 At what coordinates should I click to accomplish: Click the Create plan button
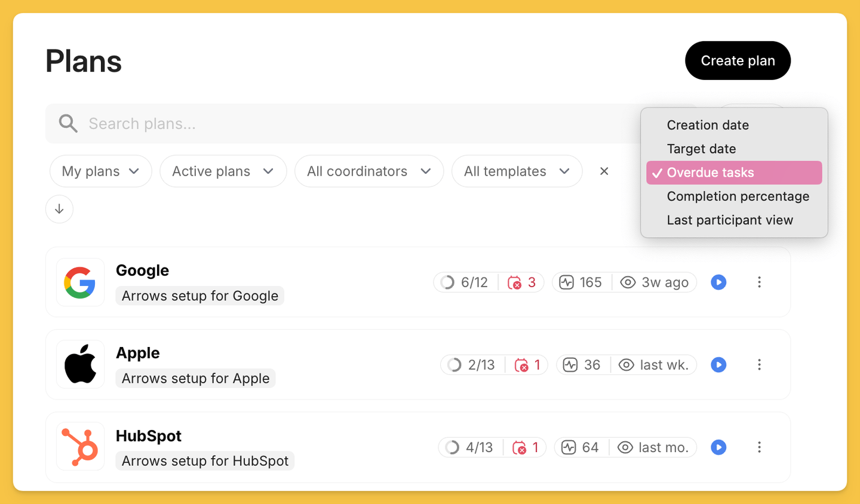738,60
